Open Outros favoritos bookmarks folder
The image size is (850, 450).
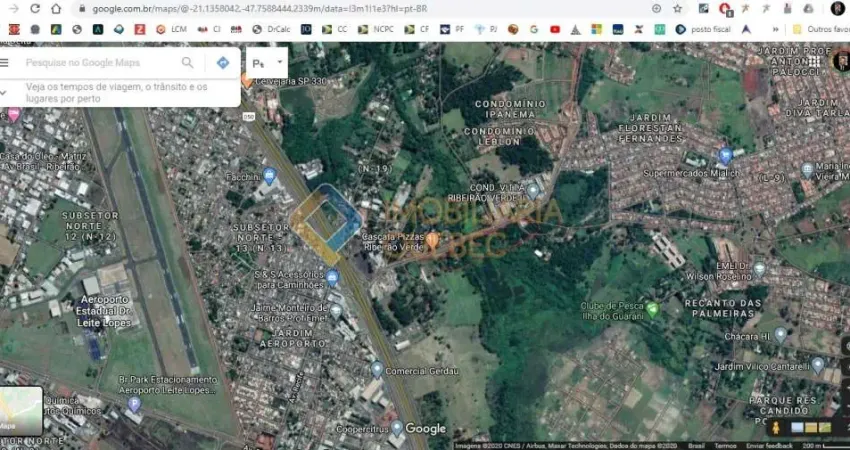click(x=821, y=29)
